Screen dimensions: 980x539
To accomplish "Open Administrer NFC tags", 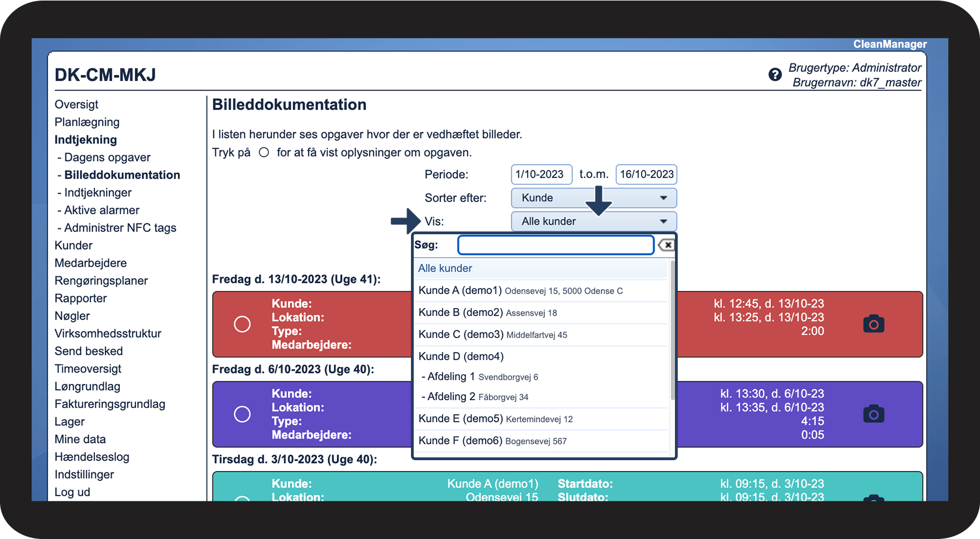I will coord(120,228).
